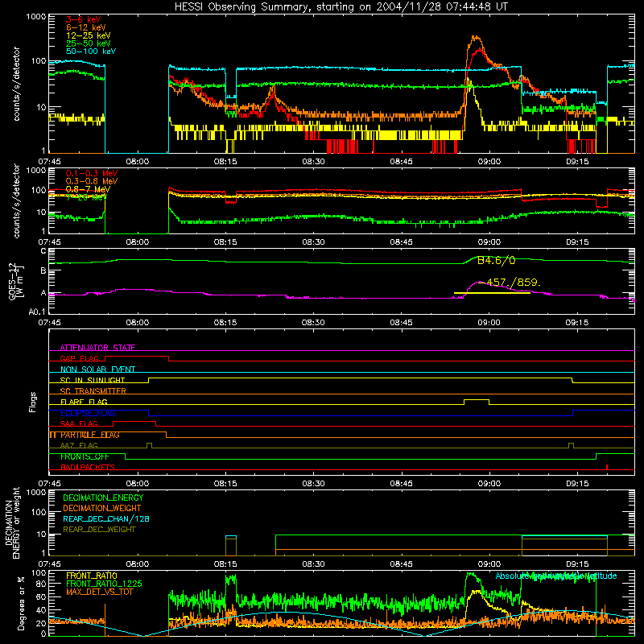Click the HESSI Observing Summary title text
This screenshot has height=644, width=644.
pyautogui.click(x=341, y=6)
